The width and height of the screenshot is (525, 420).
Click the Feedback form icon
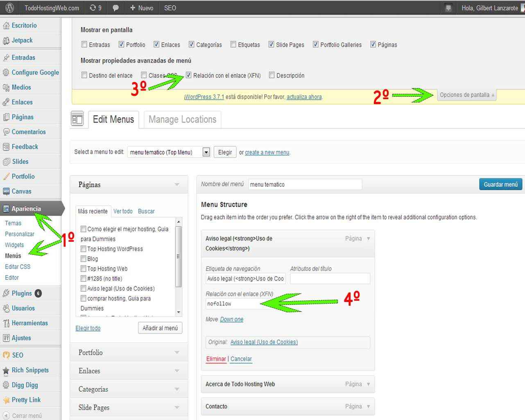point(6,147)
